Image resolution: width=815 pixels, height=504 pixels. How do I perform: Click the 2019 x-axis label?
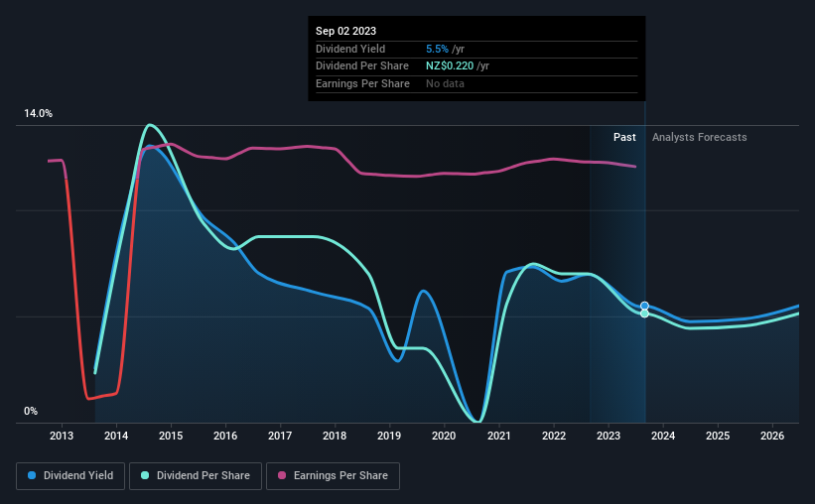(x=389, y=436)
